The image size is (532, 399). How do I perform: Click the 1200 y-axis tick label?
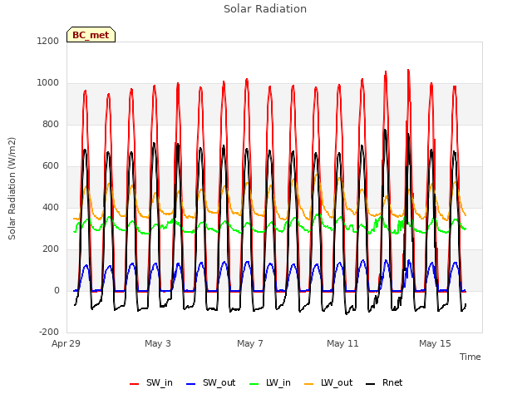(x=48, y=41)
